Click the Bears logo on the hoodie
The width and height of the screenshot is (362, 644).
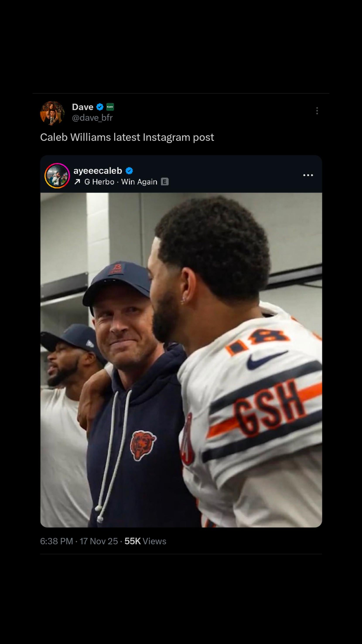(142, 445)
